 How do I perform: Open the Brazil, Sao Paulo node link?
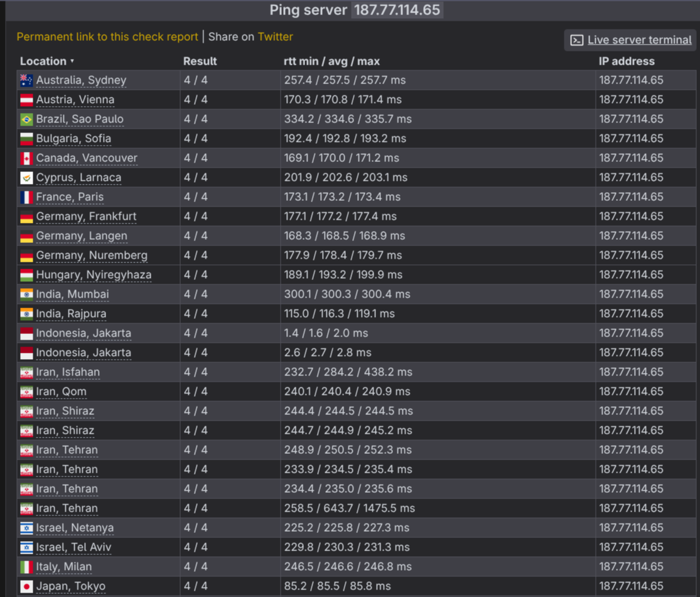80,119
